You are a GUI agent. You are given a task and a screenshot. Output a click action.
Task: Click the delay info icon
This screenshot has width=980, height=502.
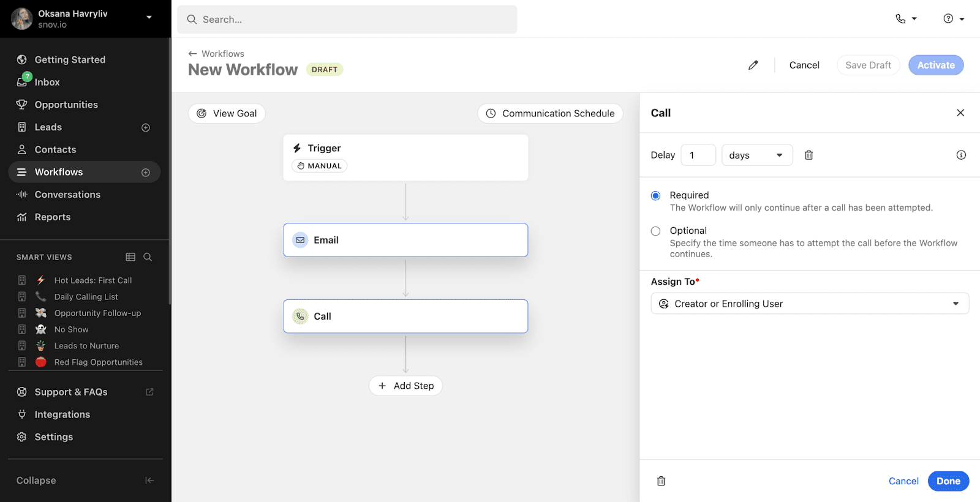961,155
